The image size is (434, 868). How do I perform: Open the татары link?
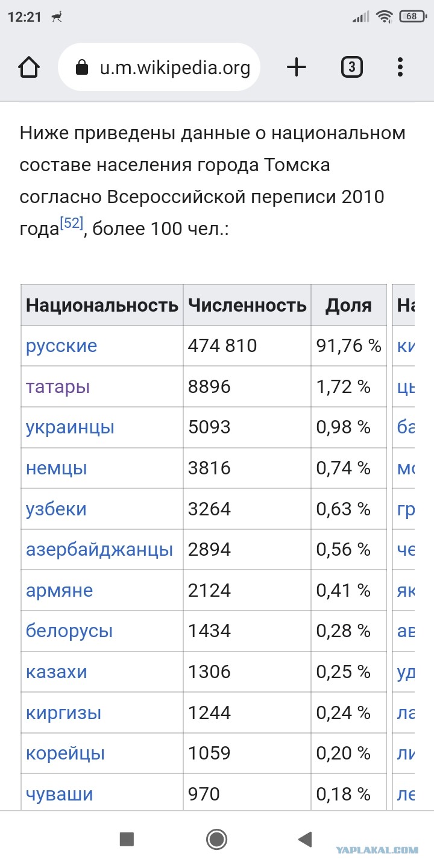click(x=57, y=387)
